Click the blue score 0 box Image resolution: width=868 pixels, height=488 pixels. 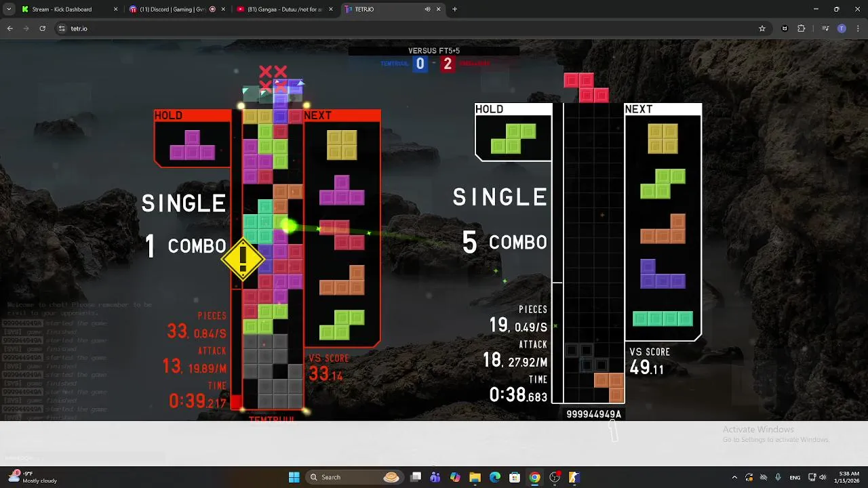pyautogui.click(x=420, y=64)
